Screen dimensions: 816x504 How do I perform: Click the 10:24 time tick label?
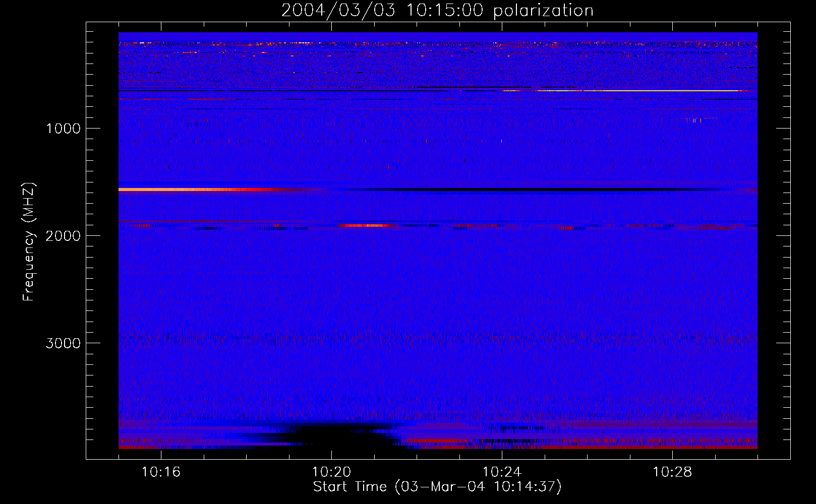(502, 472)
